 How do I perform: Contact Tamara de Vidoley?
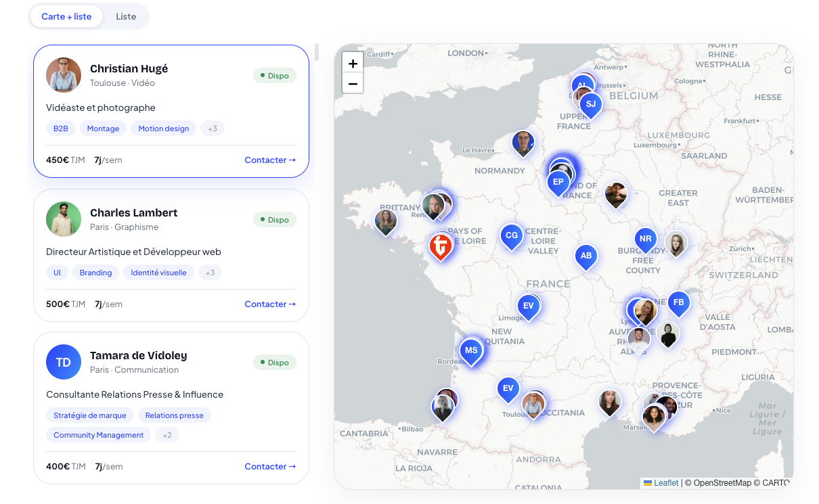[x=270, y=467]
